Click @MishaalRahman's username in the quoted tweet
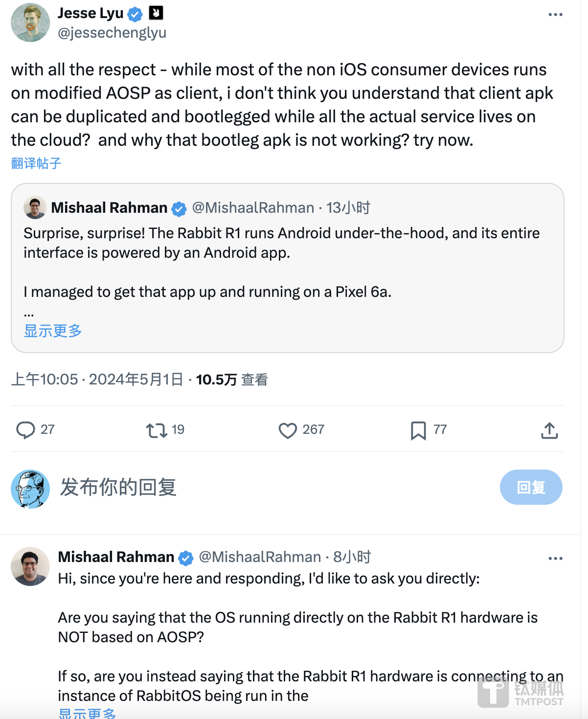588x719 pixels. pos(252,208)
